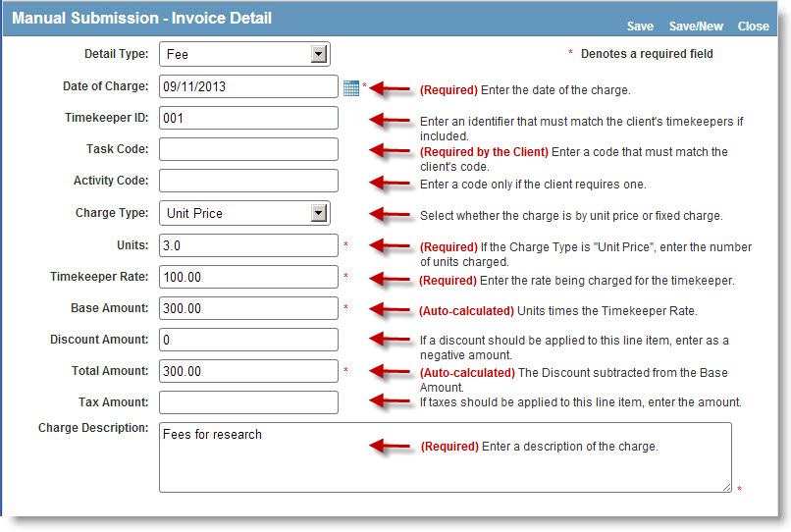The height and width of the screenshot is (532, 791).
Task: Click Save in the header
Action: (640, 27)
